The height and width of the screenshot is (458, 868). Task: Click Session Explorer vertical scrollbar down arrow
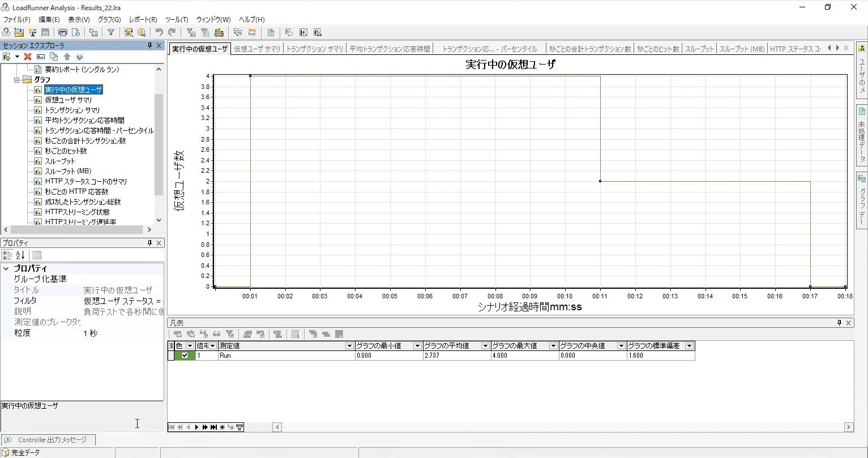coord(159,220)
